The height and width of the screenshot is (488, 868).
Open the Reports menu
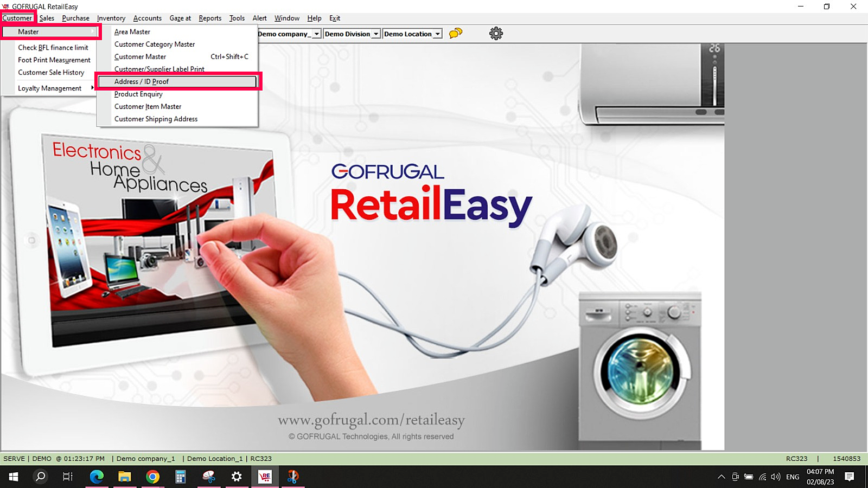point(210,18)
